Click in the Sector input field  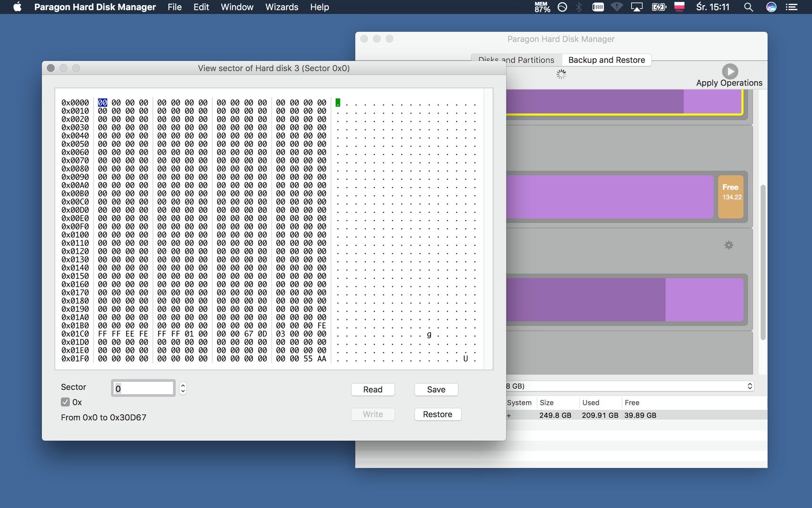[144, 388]
